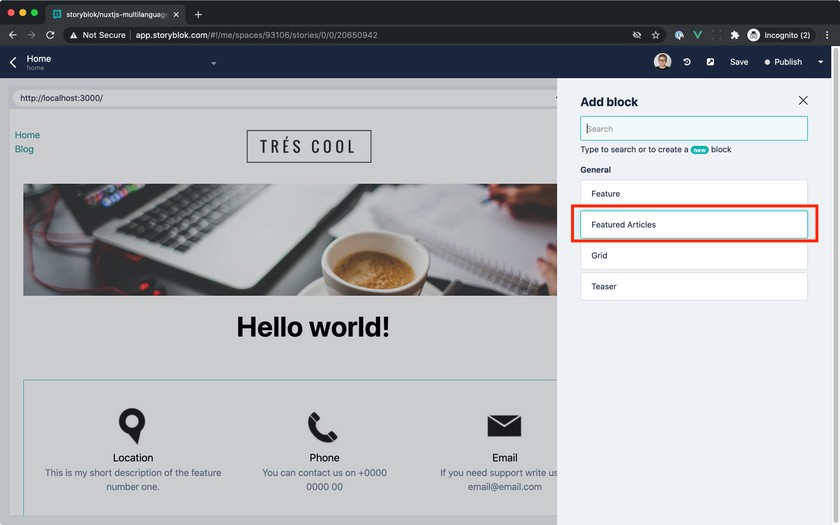Go back with the Storyblok back chevron
840x525 pixels.
(x=13, y=62)
